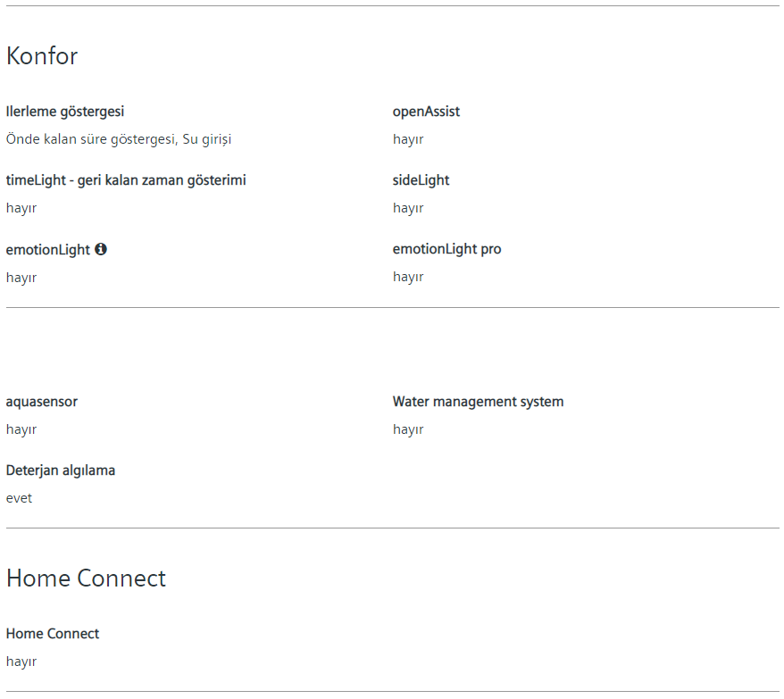Viewport: 784px width, 699px height.
Task: Click the 'hayır' value under emotionLight pro
Action: click(408, 277)
